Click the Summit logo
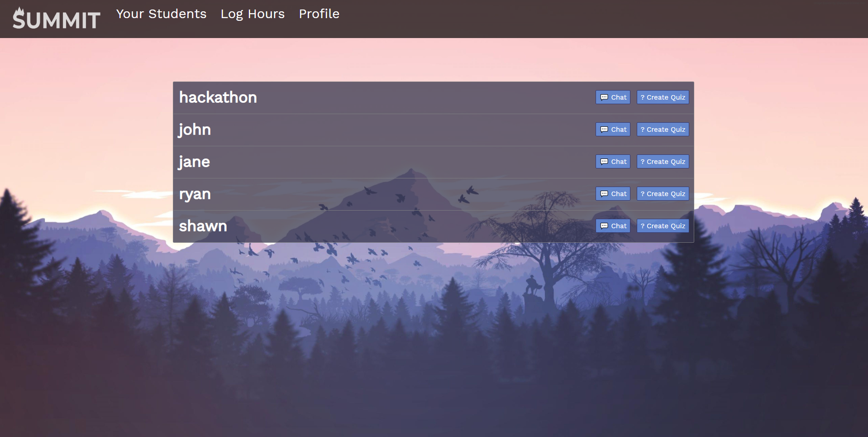The height and width of the screenshot is (437, 868). click(x=57, y=19)
